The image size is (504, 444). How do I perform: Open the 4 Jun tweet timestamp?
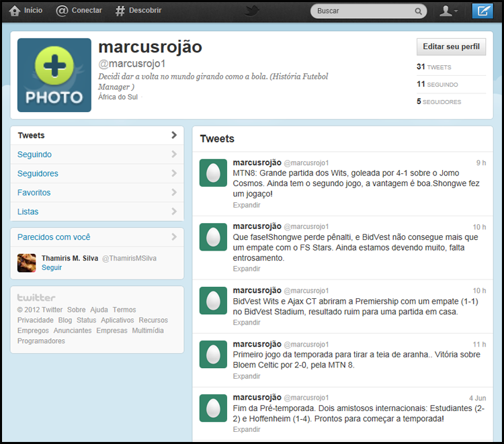pyautogui.click(x=477, y=398)
